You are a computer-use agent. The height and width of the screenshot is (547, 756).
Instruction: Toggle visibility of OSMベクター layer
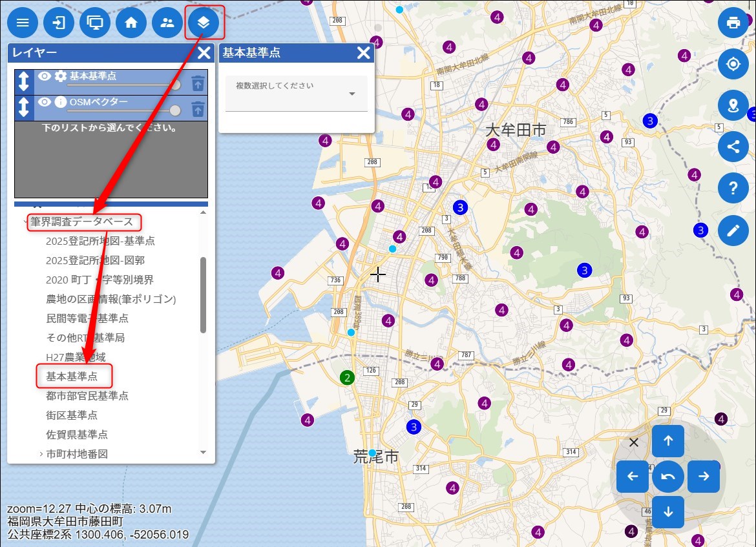[x=45, y=102]
